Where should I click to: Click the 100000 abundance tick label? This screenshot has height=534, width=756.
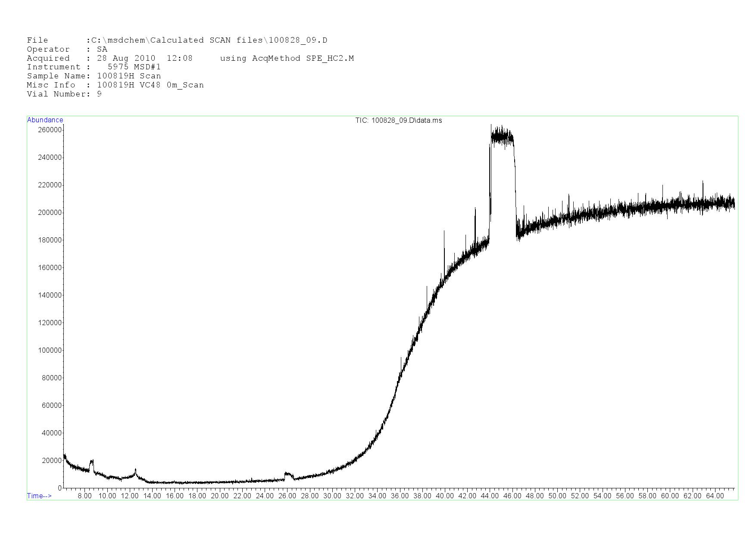click(50, 351)
